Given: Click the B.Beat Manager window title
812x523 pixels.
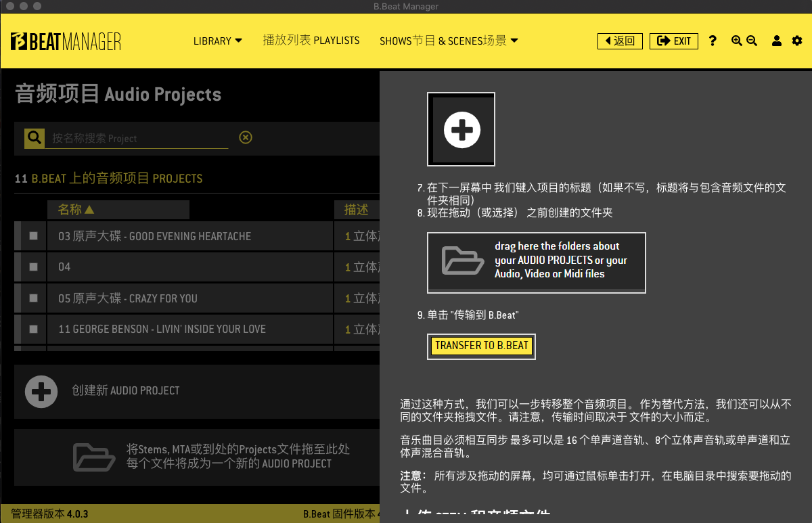Looking at the screenshot, I should tap(406, 6).
